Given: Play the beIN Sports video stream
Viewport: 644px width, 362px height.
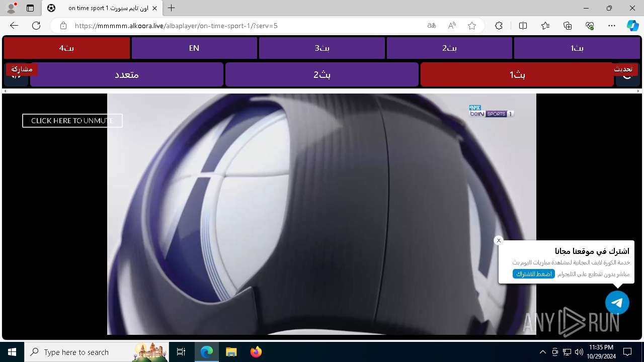Looking at the screenshot, I should pos(321,214).
